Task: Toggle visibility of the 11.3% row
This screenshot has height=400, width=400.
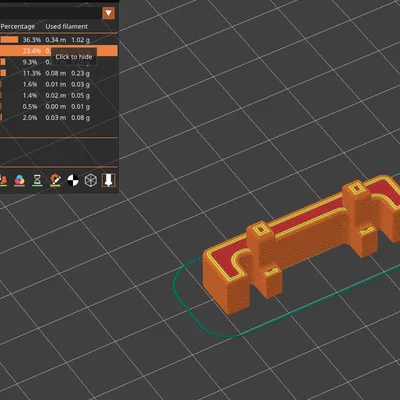Action: tap(59, 73)
